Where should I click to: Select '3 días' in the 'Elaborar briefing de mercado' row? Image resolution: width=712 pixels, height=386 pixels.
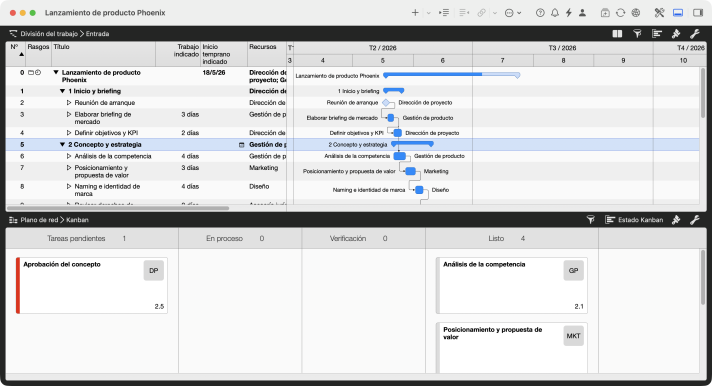(190, 114)
